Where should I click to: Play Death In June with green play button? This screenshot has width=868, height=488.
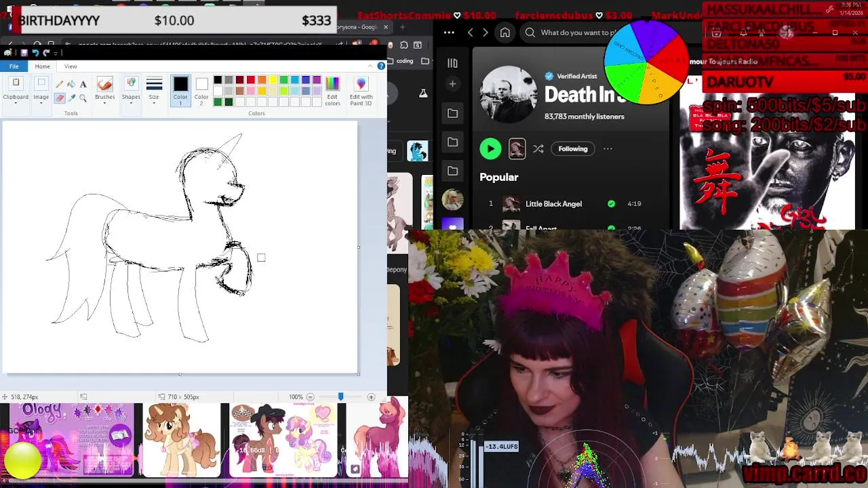490,148
